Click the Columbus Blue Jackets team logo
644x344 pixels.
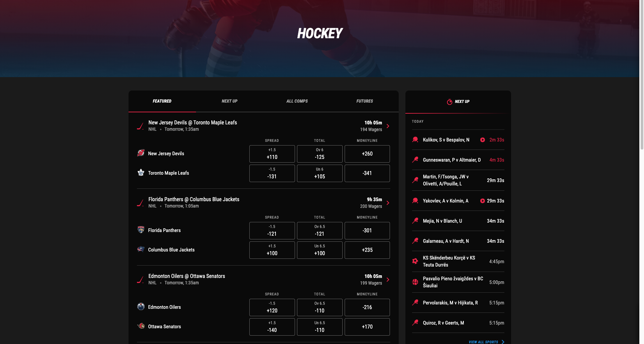[x=141, y=249]
